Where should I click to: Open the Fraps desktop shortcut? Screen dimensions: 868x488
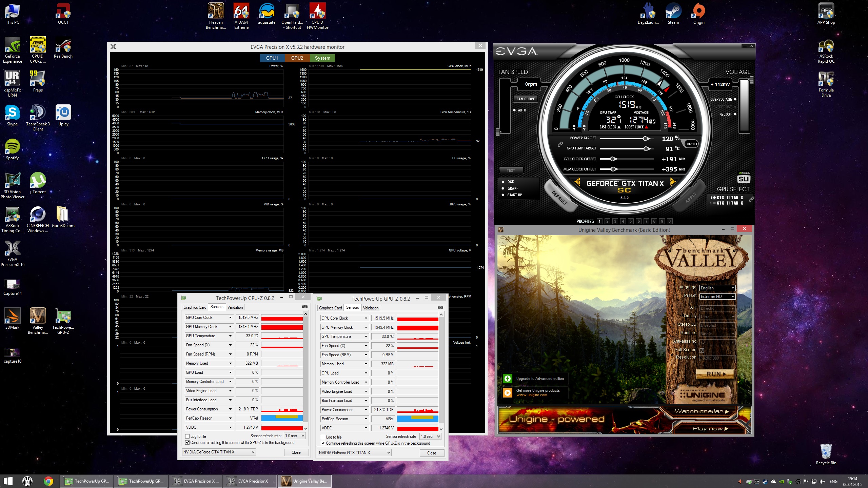coord(38,82)
